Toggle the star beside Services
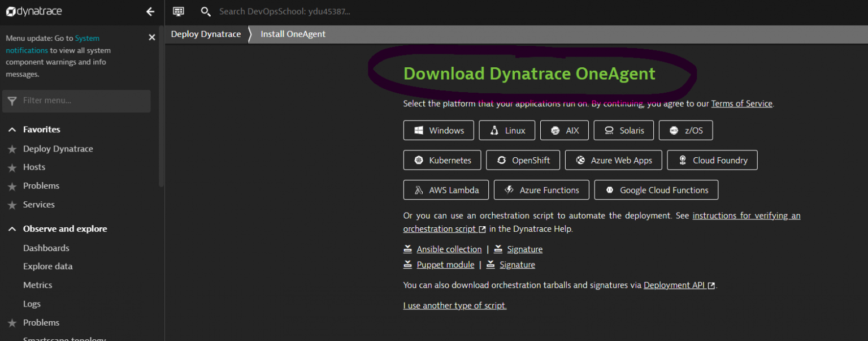The image size is (868, 341). click(x=12, y=205)
